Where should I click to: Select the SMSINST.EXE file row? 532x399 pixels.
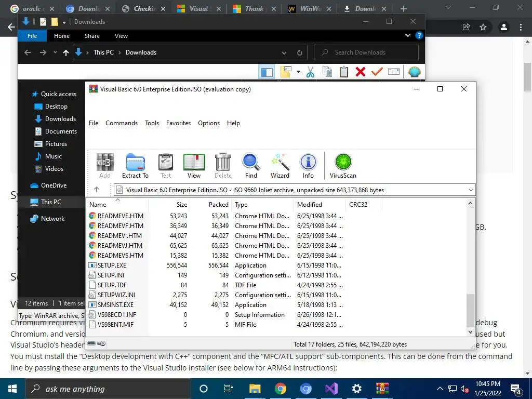(x=216, y=304)
